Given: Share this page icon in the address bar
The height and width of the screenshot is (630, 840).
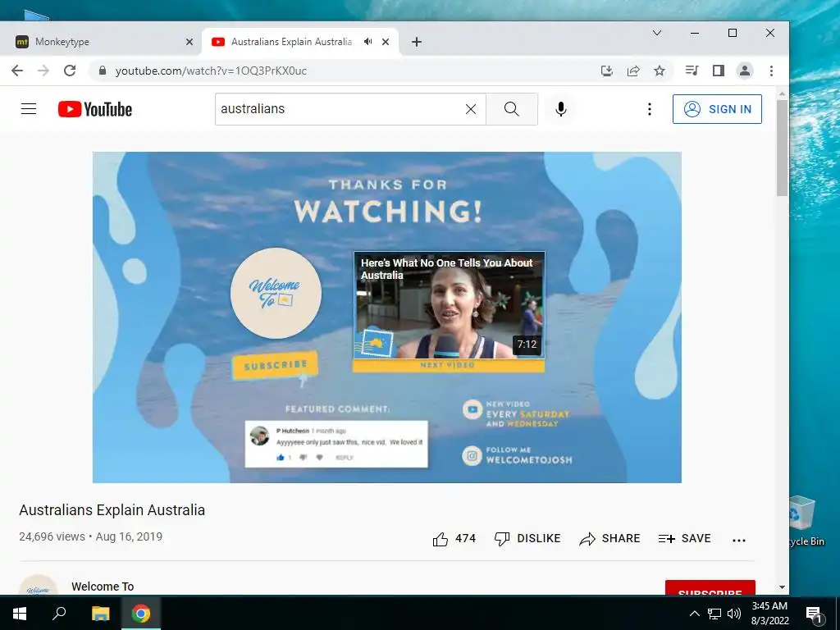Looking at the screenshot, I should [633, 71].
